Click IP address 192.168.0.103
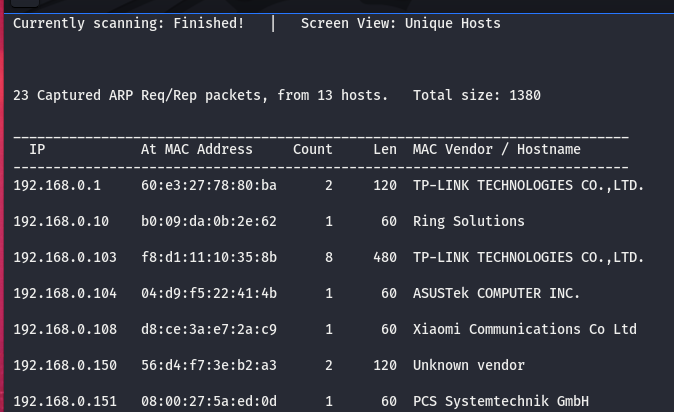The width and height of the screenshot is (674, 412). click(65, 257)
